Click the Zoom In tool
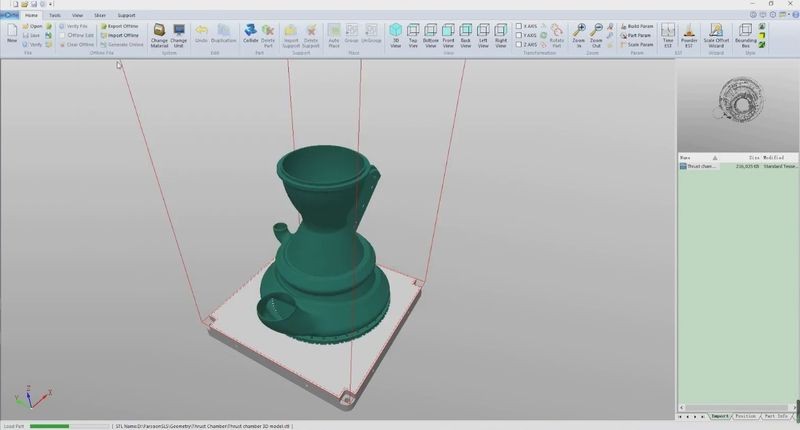 tap(578, 35)
